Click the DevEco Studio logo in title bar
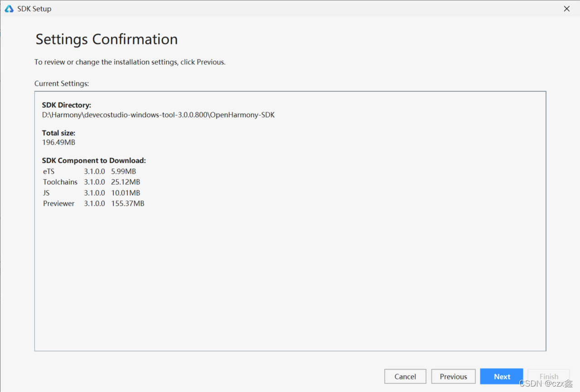Image resolution: width=580 pixels, height=392 pixels. pos(9,9)
